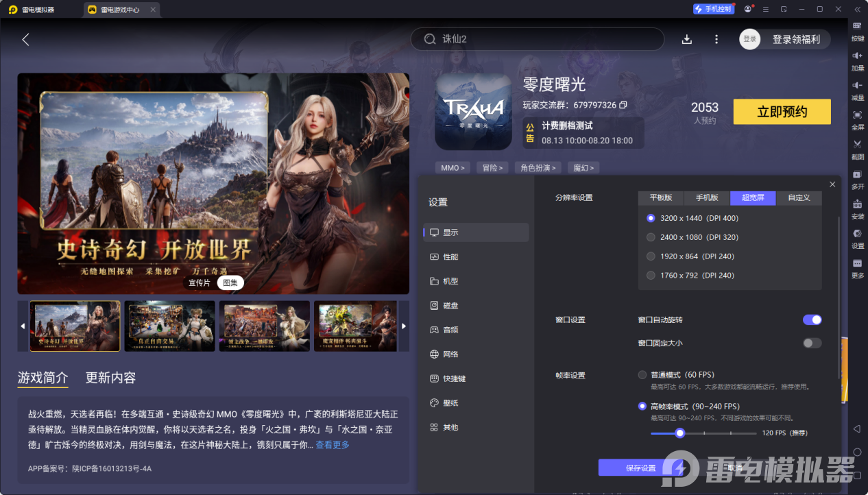Open 网络 settings section

(477, 354)
